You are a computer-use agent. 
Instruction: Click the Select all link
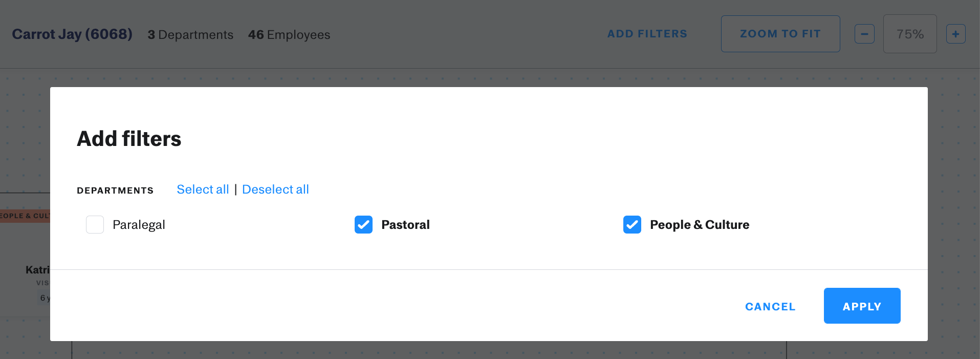pyautogui.click(x=203, y=189)
